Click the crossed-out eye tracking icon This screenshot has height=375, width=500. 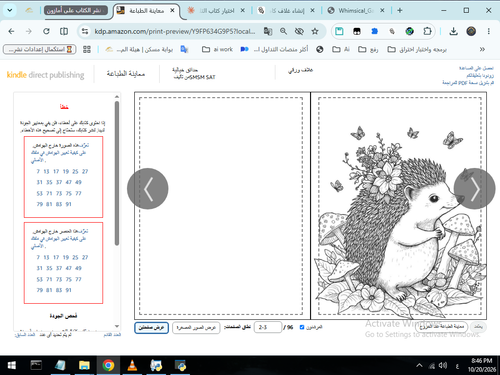pyautogui.click(x=299, y=31)
